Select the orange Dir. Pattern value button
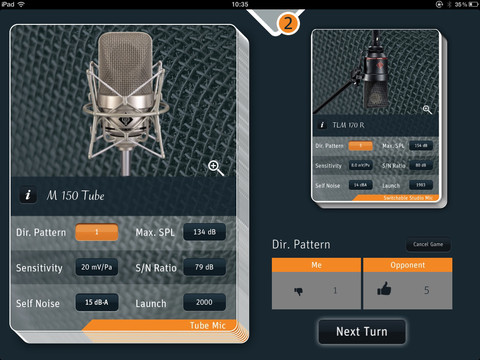Screen dimensions: 480x360 (97, 232)
